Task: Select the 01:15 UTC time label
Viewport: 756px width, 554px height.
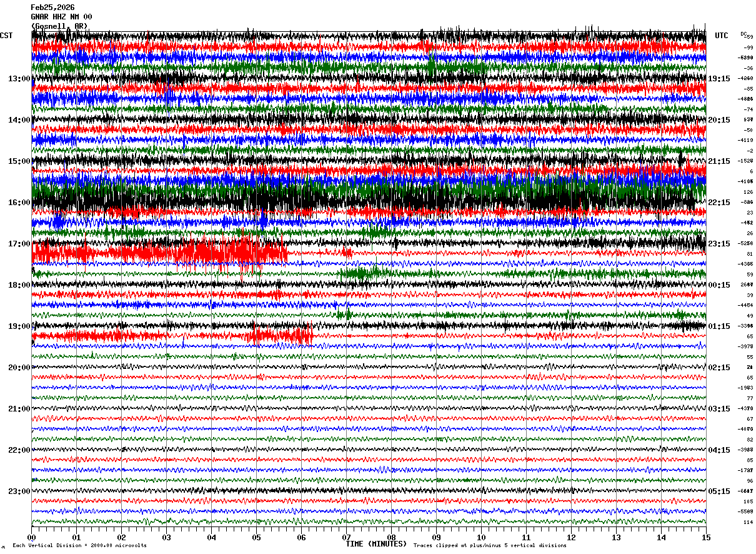Action: [x=719, y=326]
